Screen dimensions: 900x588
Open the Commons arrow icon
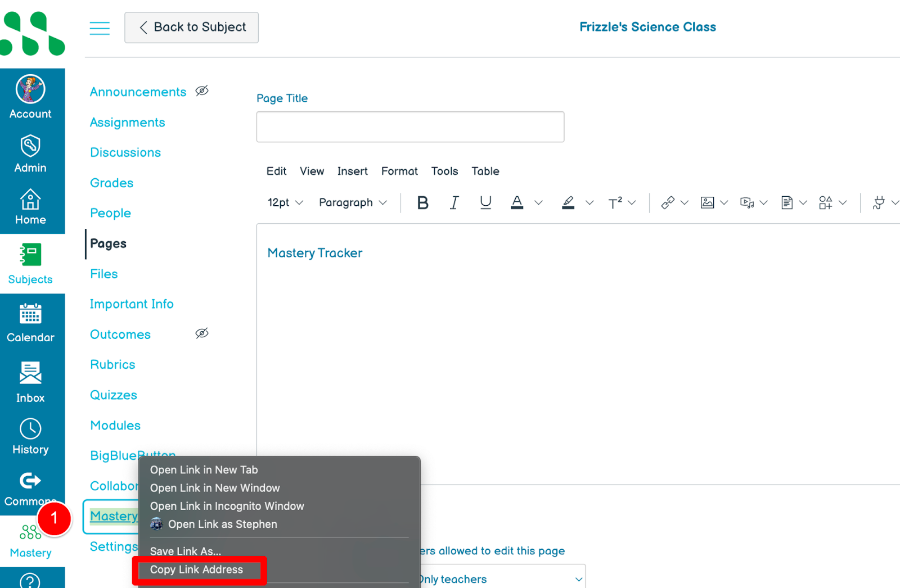click(x=30, y=481)
